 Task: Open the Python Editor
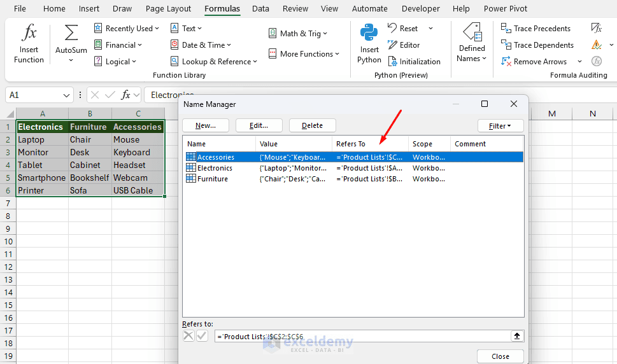tap(404, 45)
